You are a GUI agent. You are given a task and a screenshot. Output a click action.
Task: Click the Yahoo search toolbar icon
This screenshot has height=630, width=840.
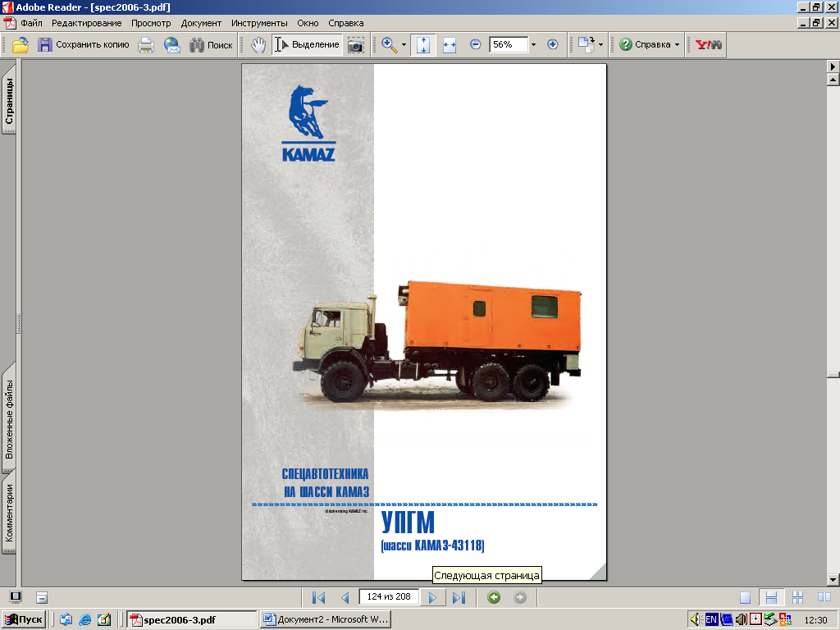[x=708, y=45]
